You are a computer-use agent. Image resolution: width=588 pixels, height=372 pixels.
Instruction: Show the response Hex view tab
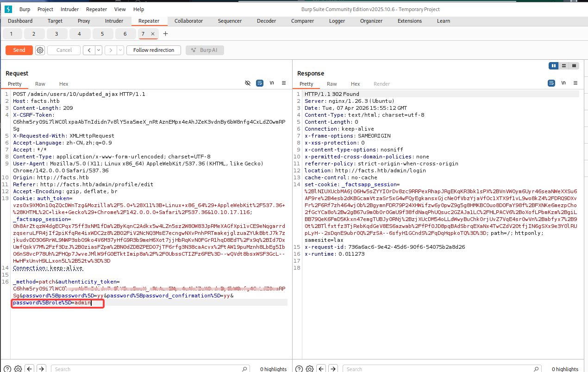(355, 84)
